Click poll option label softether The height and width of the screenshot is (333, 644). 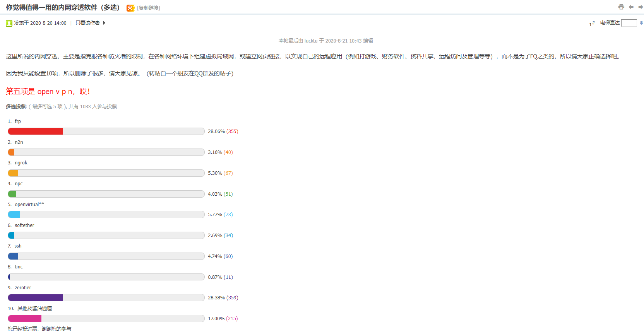[24, 225]
